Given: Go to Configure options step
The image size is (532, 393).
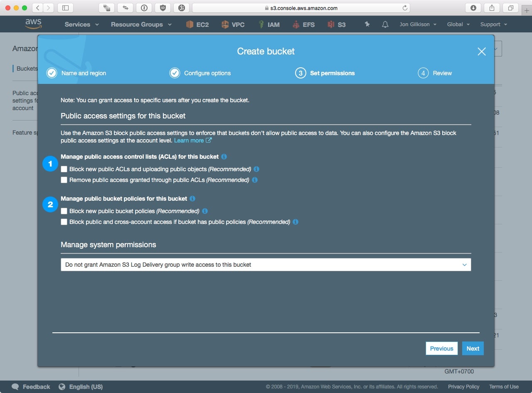Looking at the screenshot, I should pos(200,73).
